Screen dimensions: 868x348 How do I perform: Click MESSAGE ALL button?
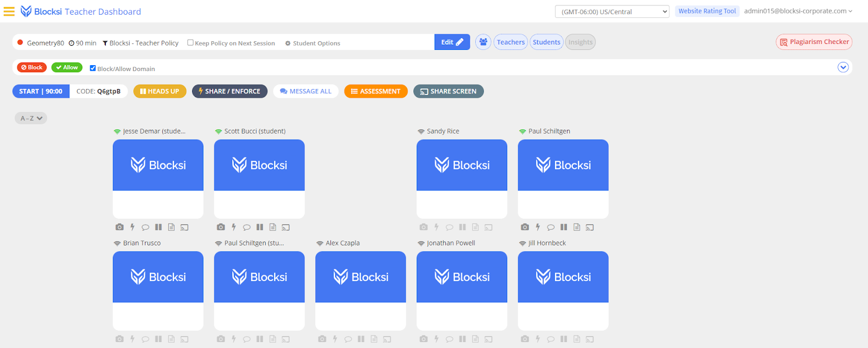[x=305, y=91]
